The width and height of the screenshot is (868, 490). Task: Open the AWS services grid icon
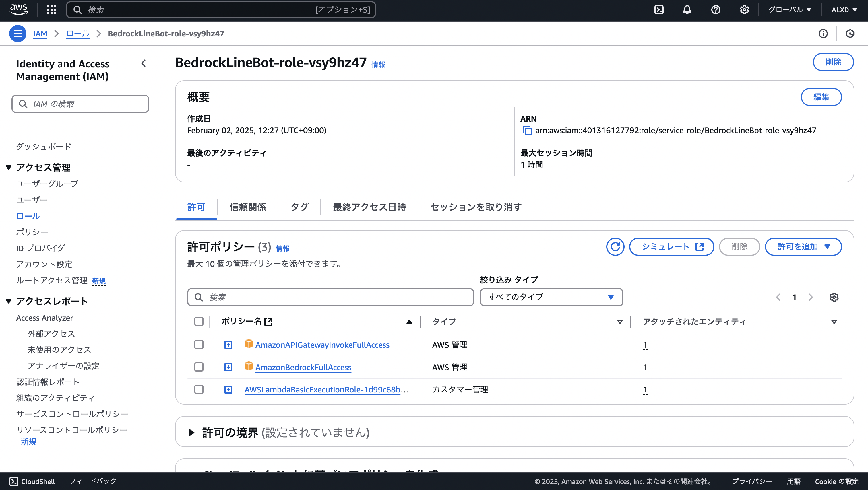point(51,9)
